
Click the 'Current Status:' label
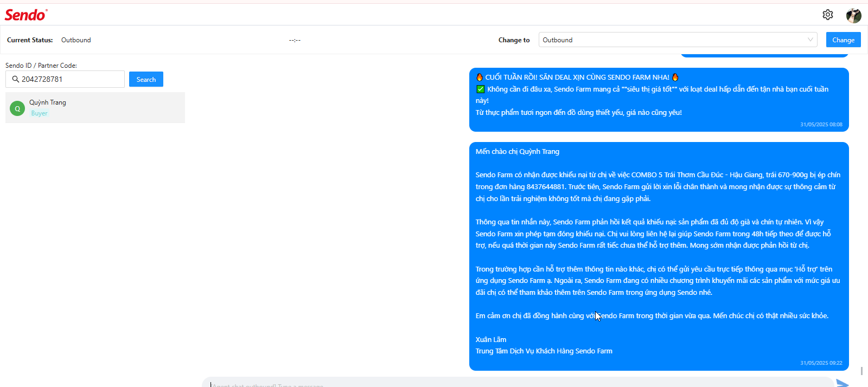pyautogui.click(x=30, y=40)
